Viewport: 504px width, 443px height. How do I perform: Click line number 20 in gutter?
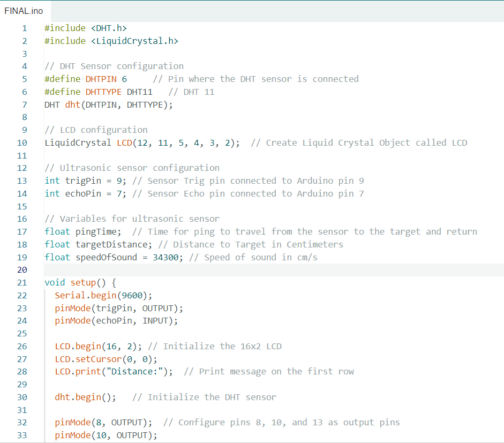[x=22, y=270]
